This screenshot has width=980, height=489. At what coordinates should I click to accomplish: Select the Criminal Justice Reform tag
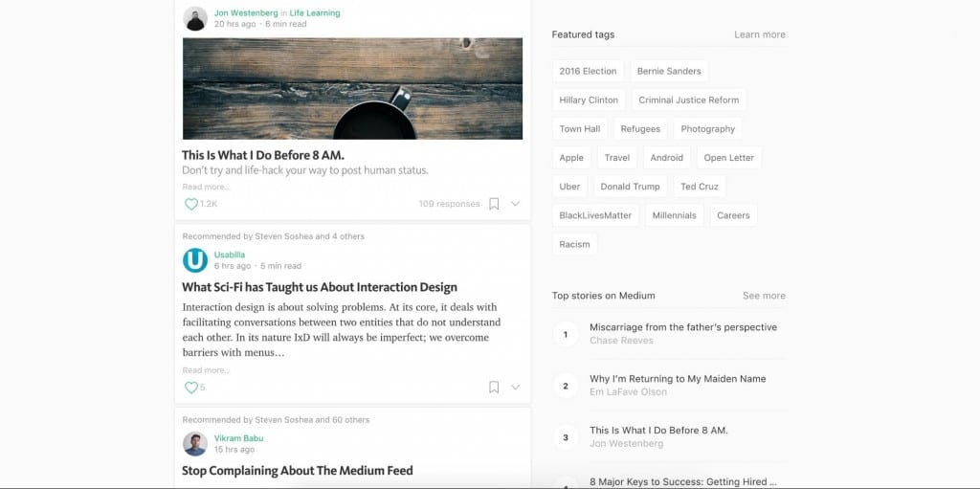(689, 100)
